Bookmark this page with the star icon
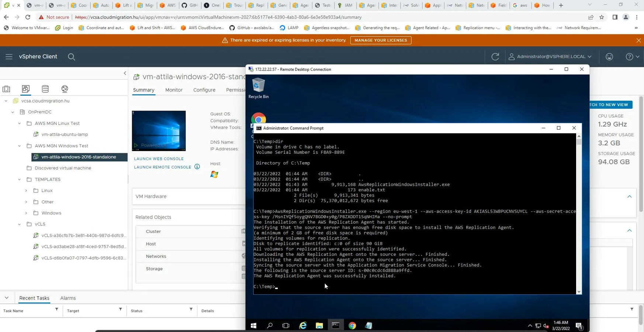This screenshot has width=644, height=332. 602,17
